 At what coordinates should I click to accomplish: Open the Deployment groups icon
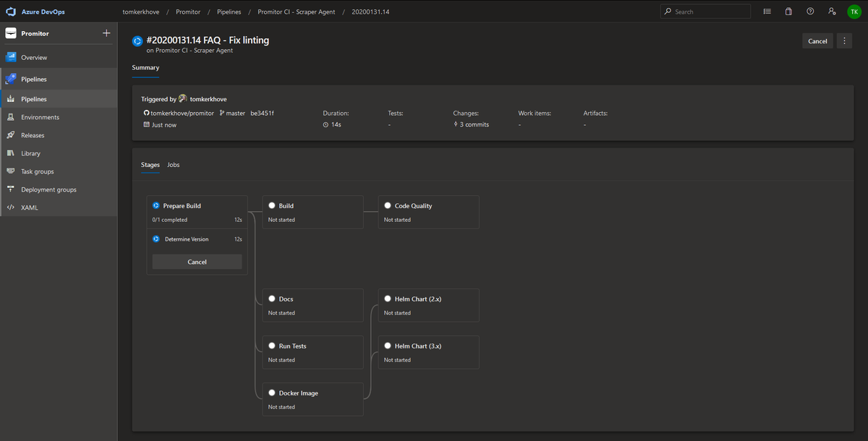(11, 189)
